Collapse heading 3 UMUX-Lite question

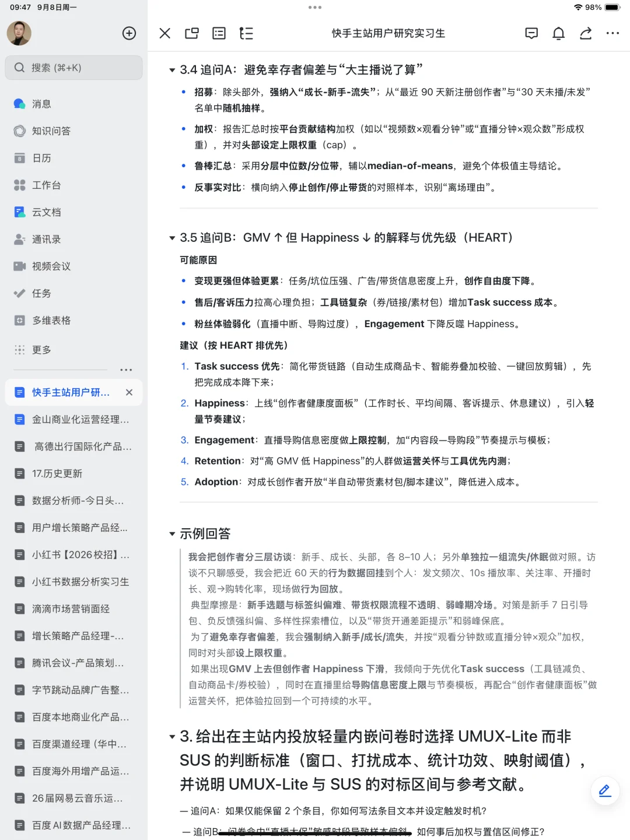point(172,737)
